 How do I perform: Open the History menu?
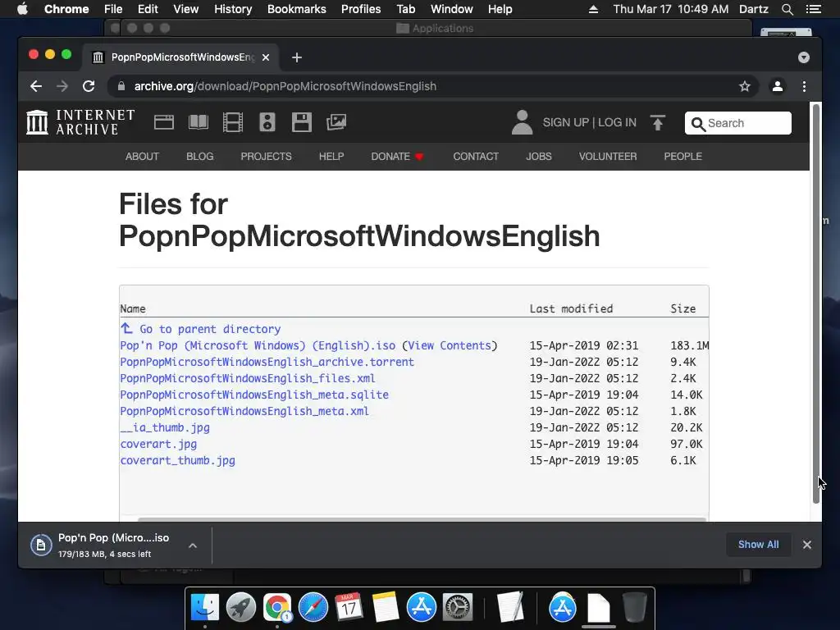pyautogui.click(x=233, y=9)
